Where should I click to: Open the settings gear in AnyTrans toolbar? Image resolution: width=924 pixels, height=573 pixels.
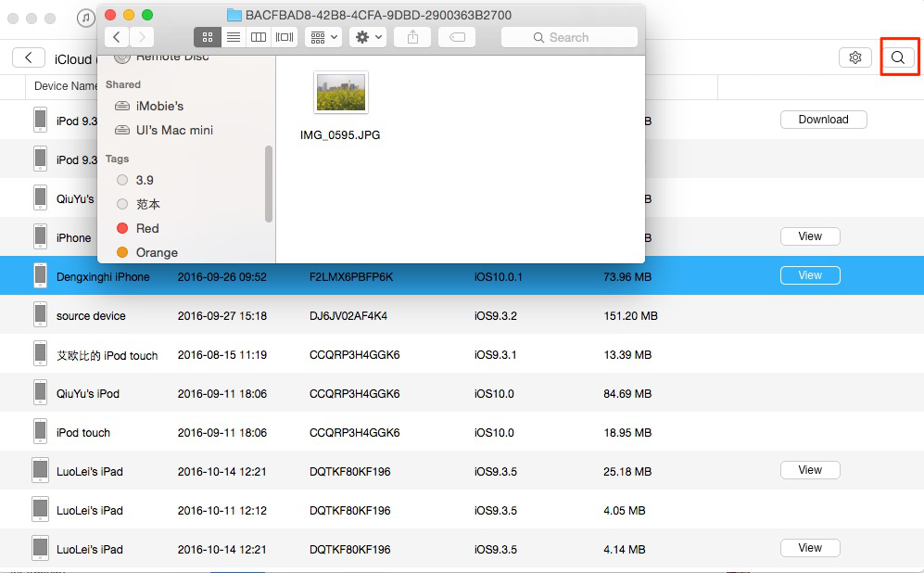[x=854, y=57]
